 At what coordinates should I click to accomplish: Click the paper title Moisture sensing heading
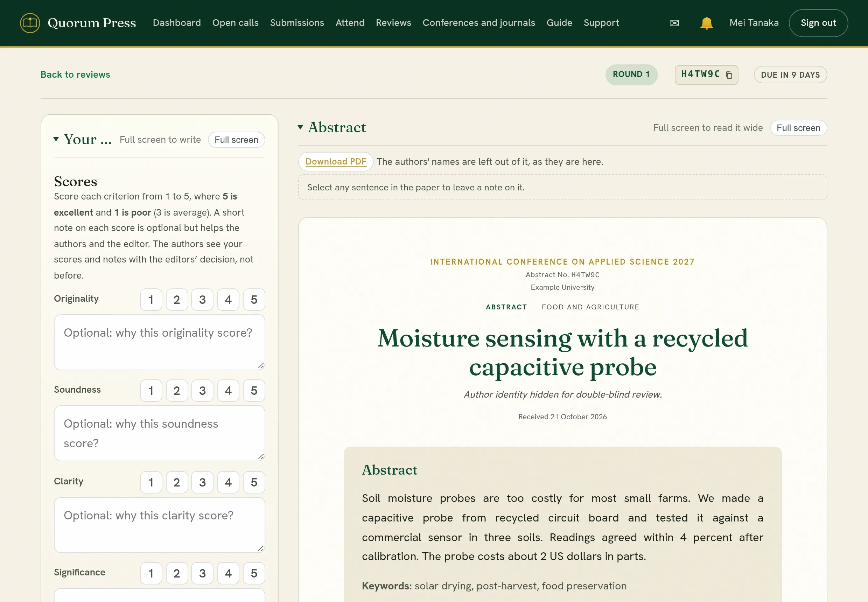(562, 352)
